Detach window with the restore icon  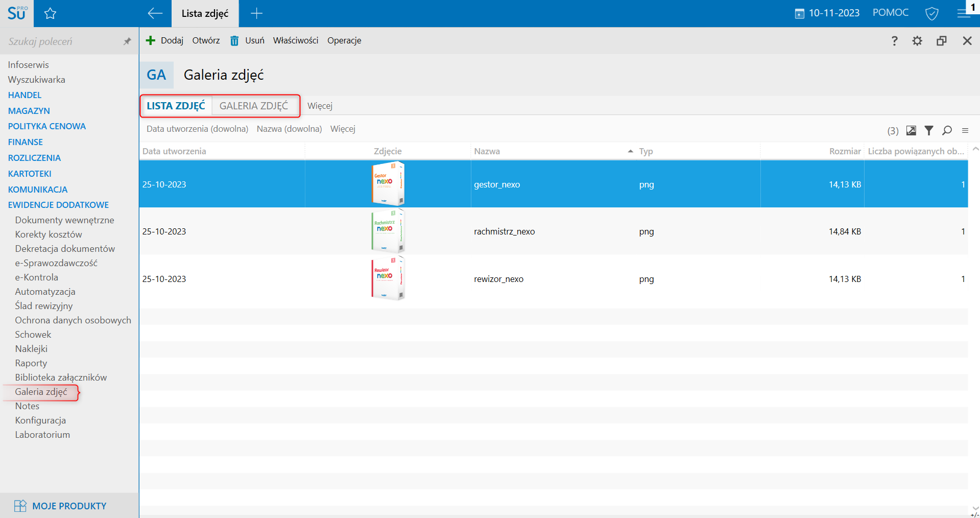tap(942, 41)
